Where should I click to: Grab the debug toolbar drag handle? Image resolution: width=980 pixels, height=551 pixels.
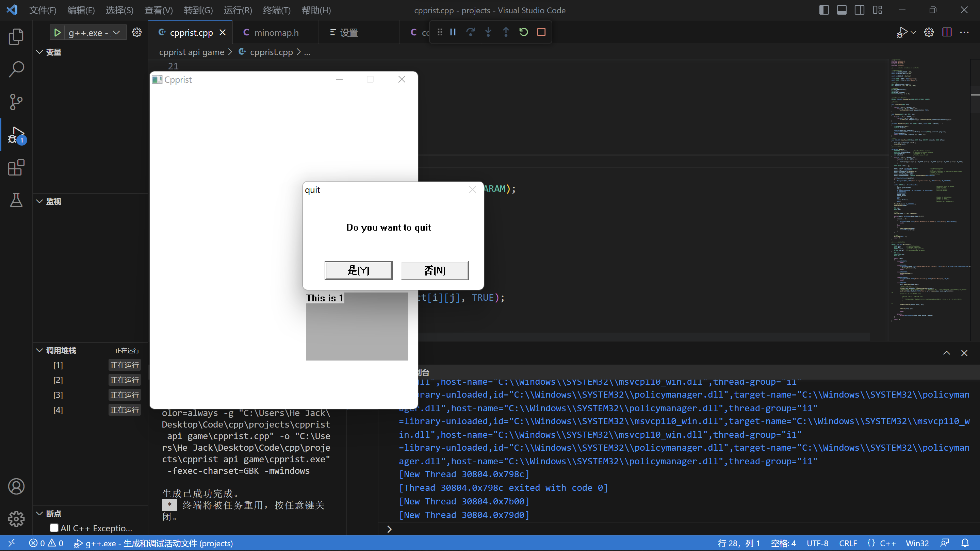point(440,32)
